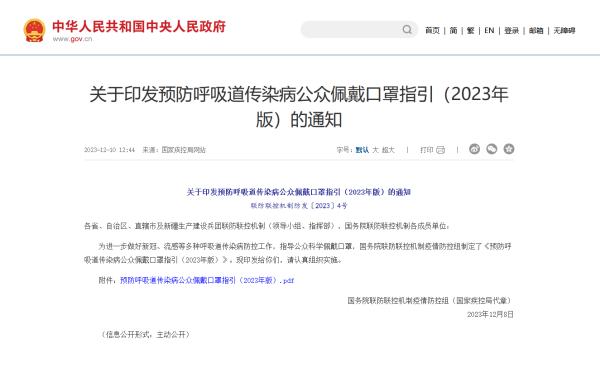Click the search input field
The width and height of the screenshot is (600, 382).
359,29
